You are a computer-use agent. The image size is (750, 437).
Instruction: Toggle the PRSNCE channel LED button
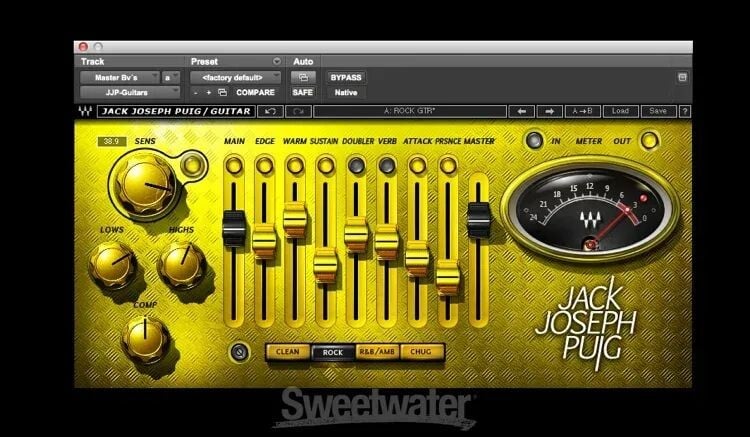pyautogui.click(x=448, y=166)
